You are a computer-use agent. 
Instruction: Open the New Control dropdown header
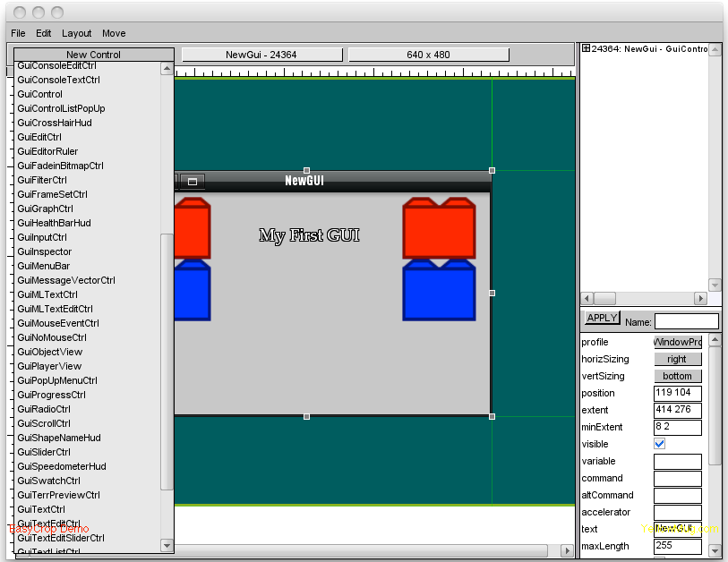click(x=94, y=55)
